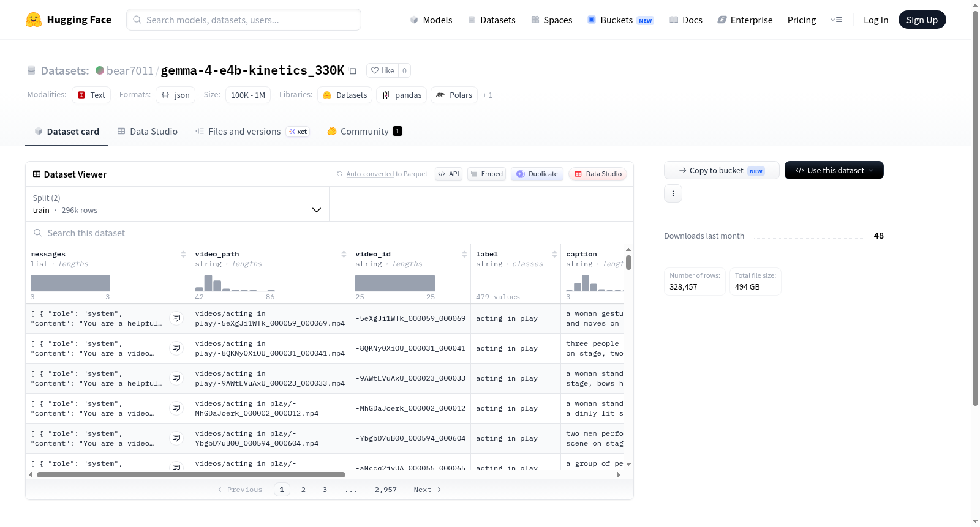
Task: Go to the Pricing page
Action: [802, 20]
